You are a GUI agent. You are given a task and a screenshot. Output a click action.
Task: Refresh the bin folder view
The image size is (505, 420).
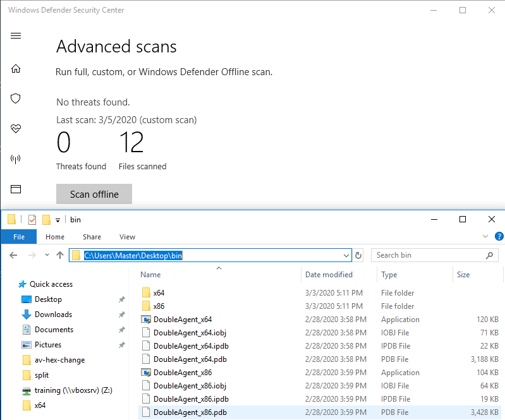pos(358,256)
